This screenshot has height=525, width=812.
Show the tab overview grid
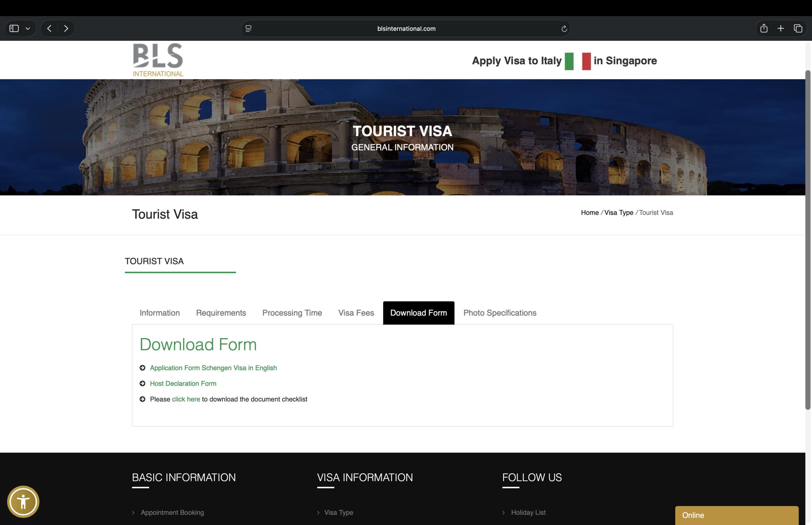tap(798, 28)
